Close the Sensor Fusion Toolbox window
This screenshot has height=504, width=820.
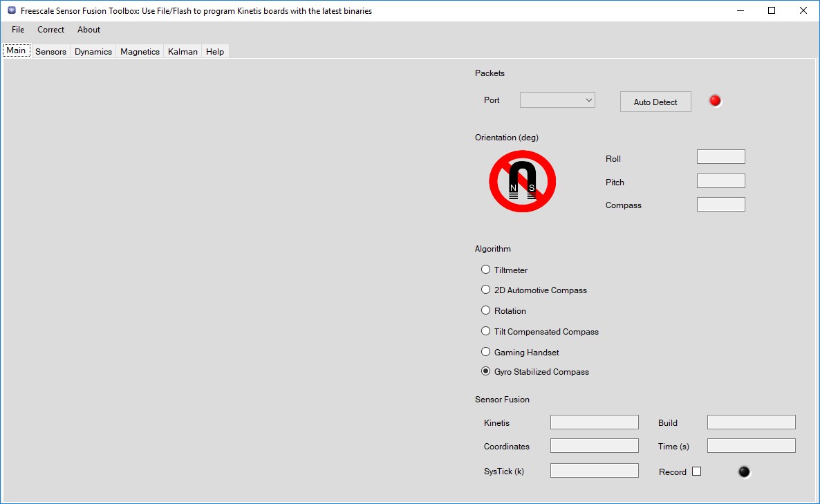tap(803, 10)
